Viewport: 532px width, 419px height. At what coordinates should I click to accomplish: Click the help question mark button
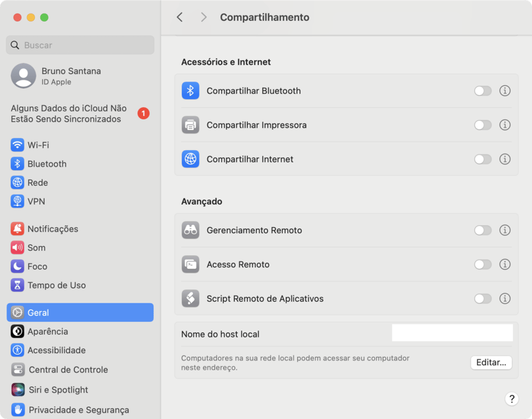pyautogui.click(x=511, y=399)
